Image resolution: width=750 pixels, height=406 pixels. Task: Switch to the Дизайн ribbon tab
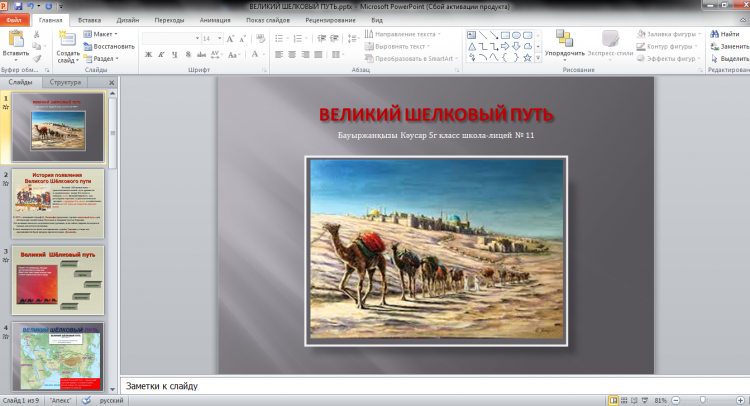[x=127, y=20]
